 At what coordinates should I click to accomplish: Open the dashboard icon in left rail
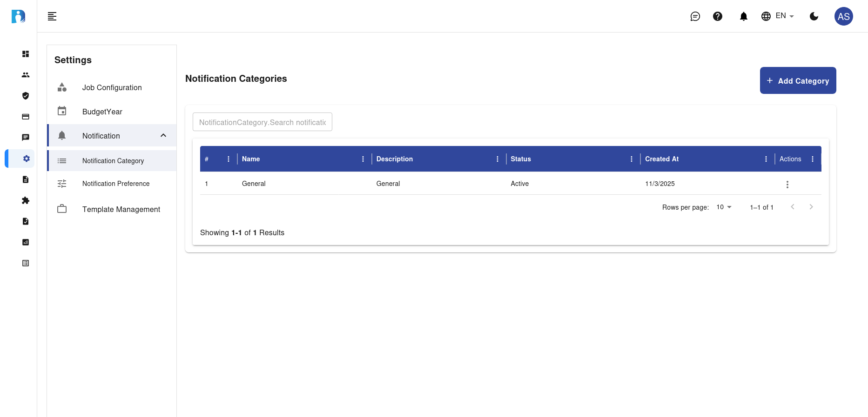pos(26,54)
